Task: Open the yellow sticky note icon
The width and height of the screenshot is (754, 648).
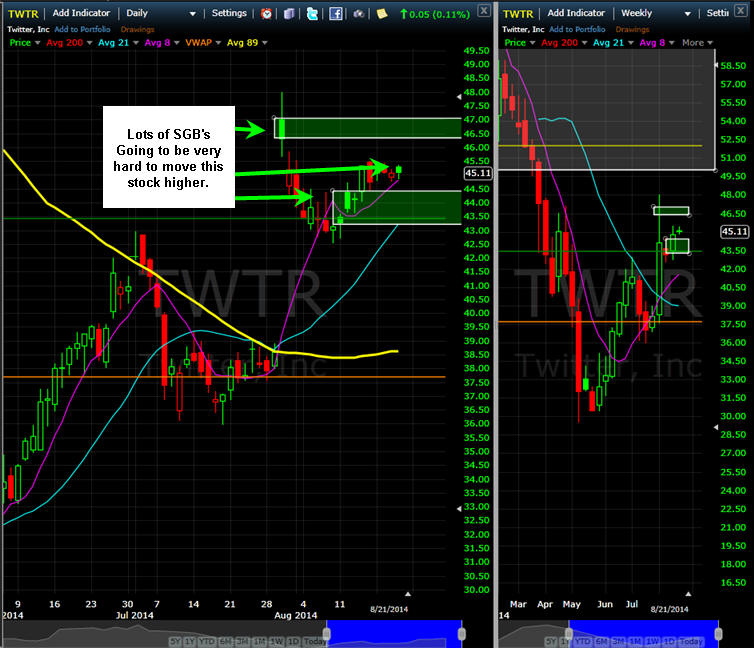Action: [382, 13]
